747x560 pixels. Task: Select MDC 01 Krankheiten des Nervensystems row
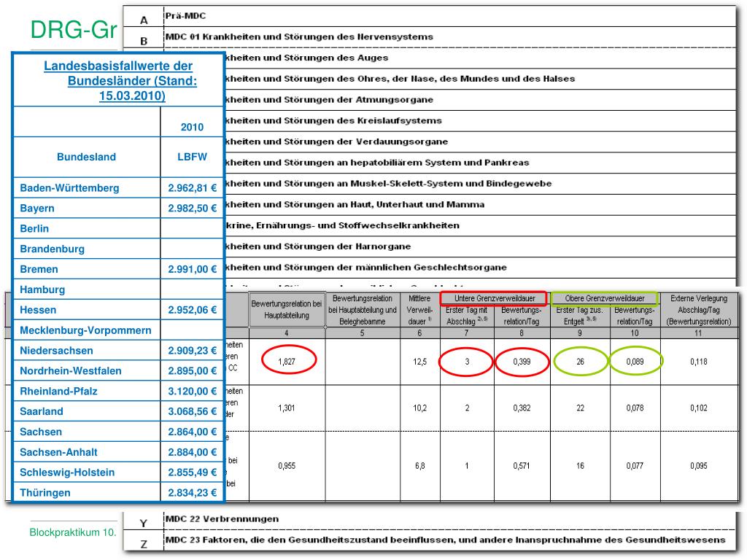coord(430,36)
